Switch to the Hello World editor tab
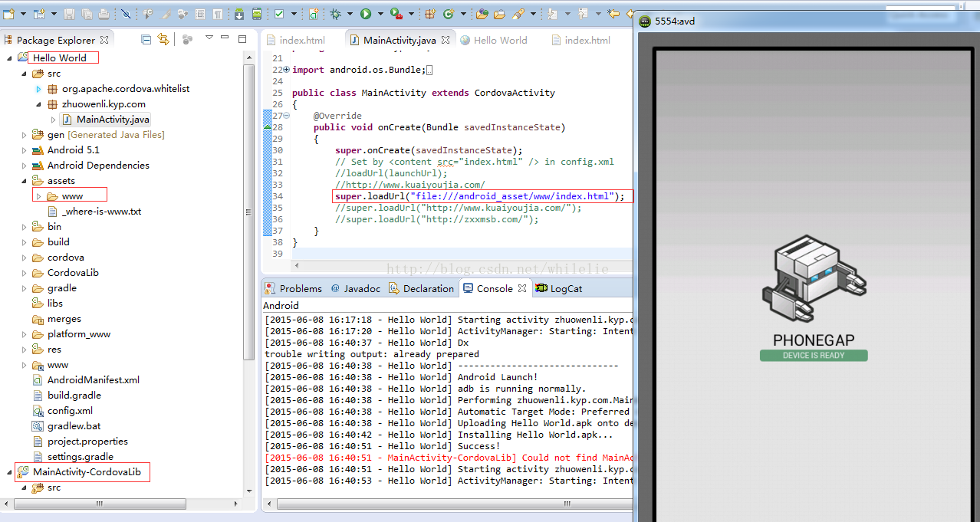Viewport: 980px width, 522px height. (x=494, y=40)
